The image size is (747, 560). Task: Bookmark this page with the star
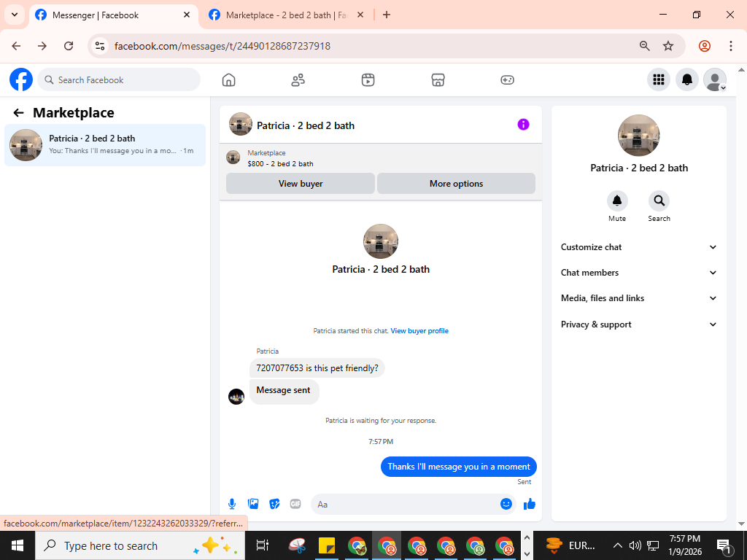tap(668, 46)
